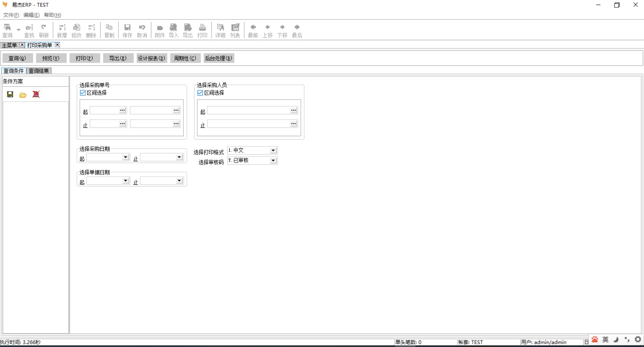Screen dimensions: 644x347
Task: Open the 文件(F) menu
Action: (11, 15)
